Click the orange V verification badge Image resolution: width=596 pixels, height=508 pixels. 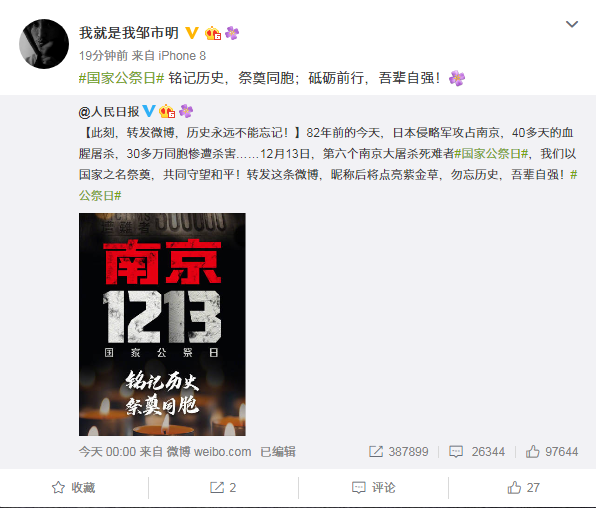pyautogui.click(x=192, y=33)
